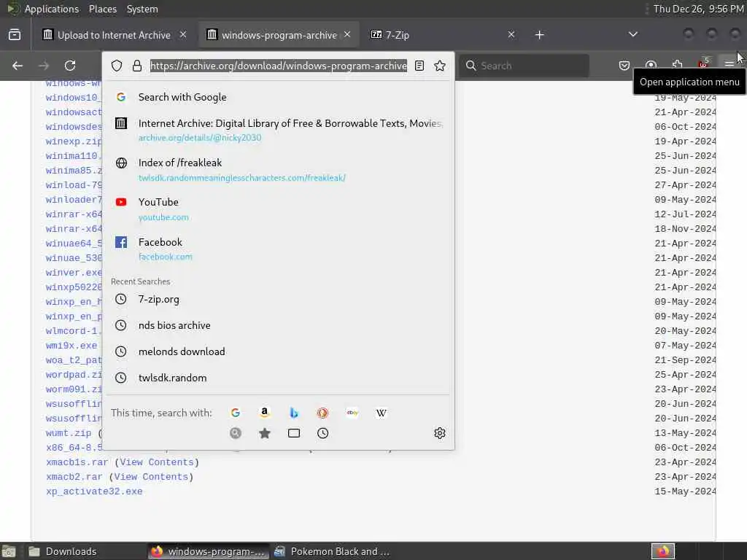Viewport: 747px width, 560px height.
Task: Open the Firefox account menu icon
Action: click(x=651, y=65)
